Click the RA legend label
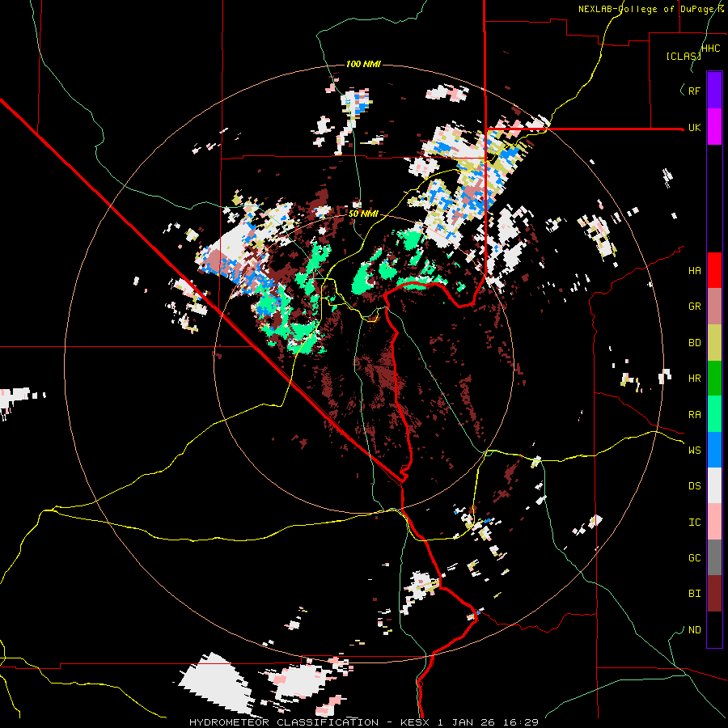This screenshot has height=728, width=728. coord(695,415)
